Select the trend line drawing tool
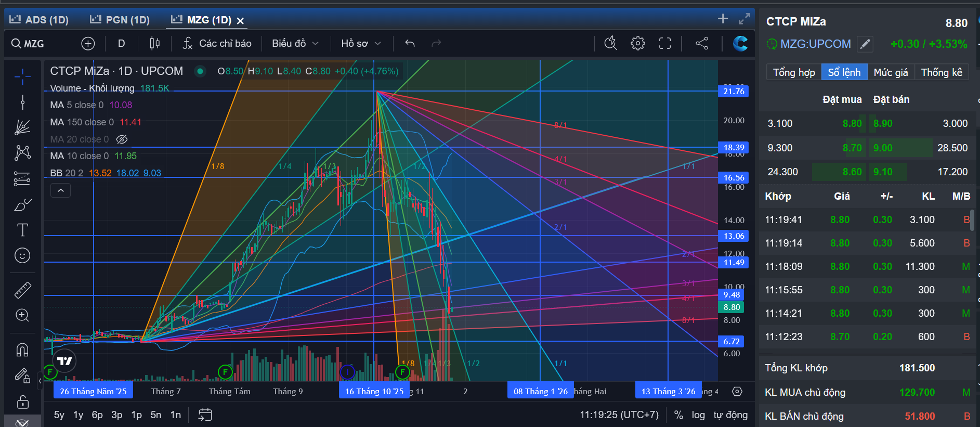980x427 pixels. (22, 102)
